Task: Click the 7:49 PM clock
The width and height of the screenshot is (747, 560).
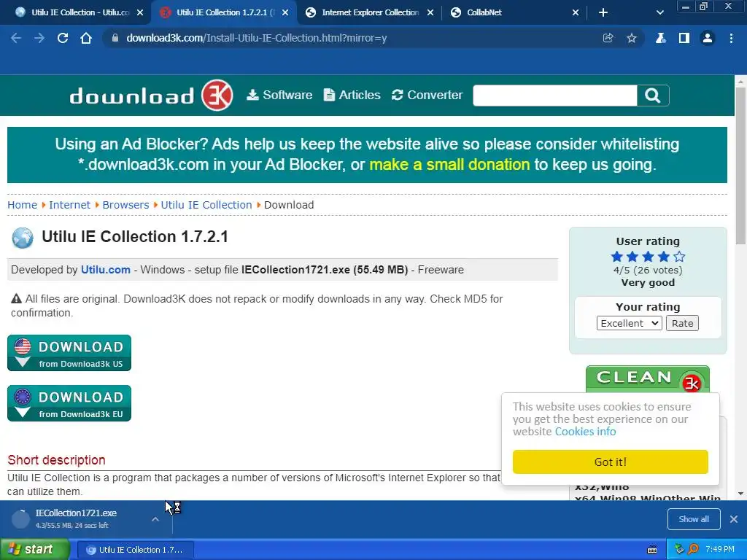Action: click(720, 549)
